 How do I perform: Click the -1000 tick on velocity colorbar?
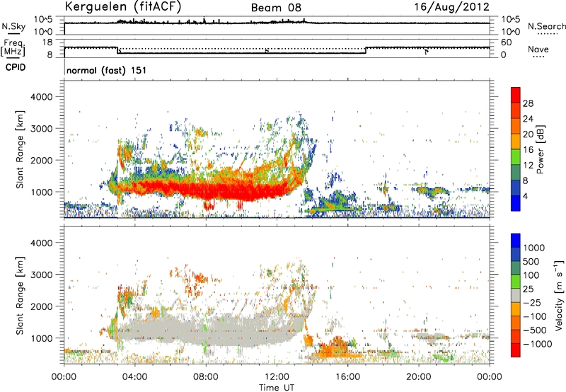click(x=537, y=344)
